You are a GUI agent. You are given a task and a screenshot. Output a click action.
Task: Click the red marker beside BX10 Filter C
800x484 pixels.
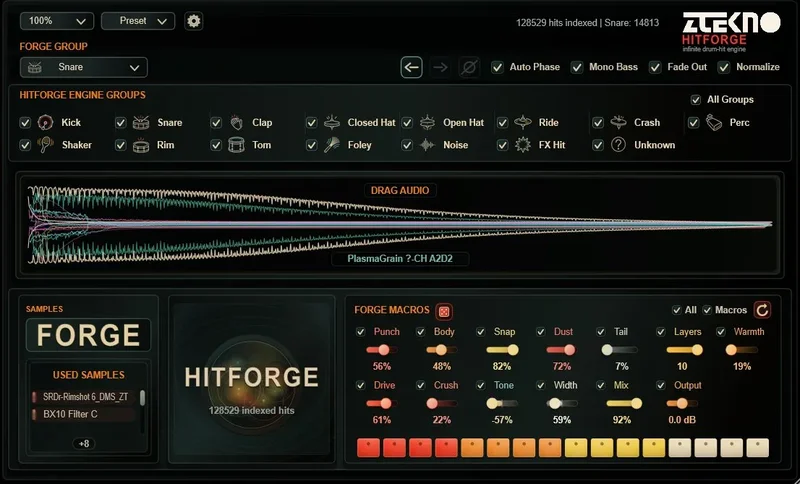(x=35, y=414)
